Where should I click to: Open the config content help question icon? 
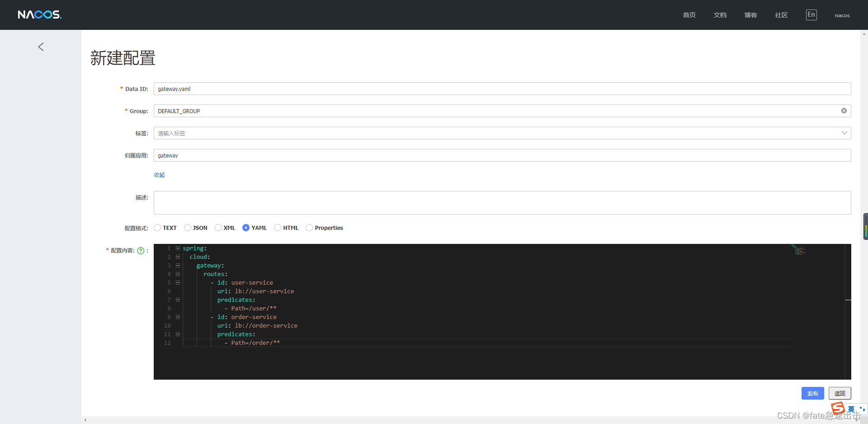click(141, 251)
